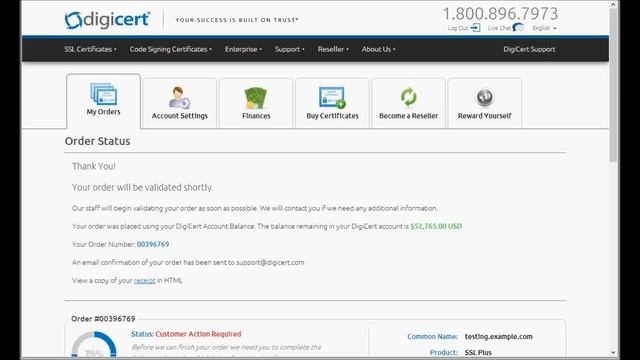Click the Order Status heading
Screen dimensions: 640x360
coord(98,141)
